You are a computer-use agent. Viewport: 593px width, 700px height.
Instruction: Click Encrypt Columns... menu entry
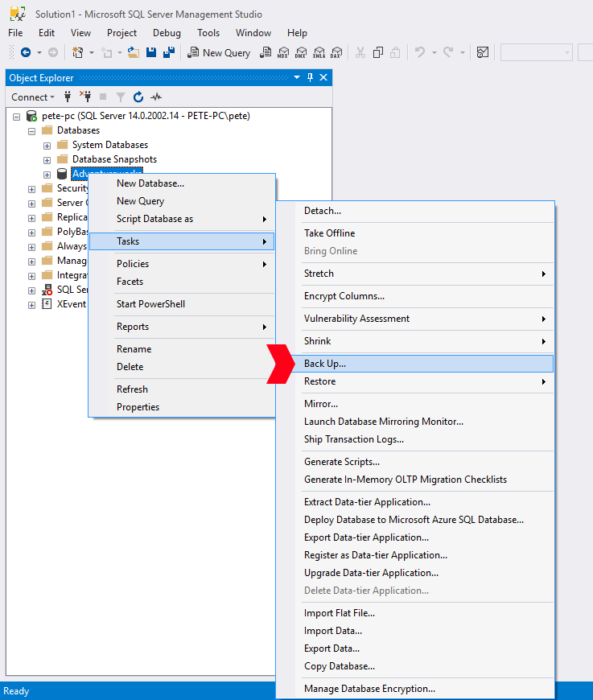coord(415,296)
